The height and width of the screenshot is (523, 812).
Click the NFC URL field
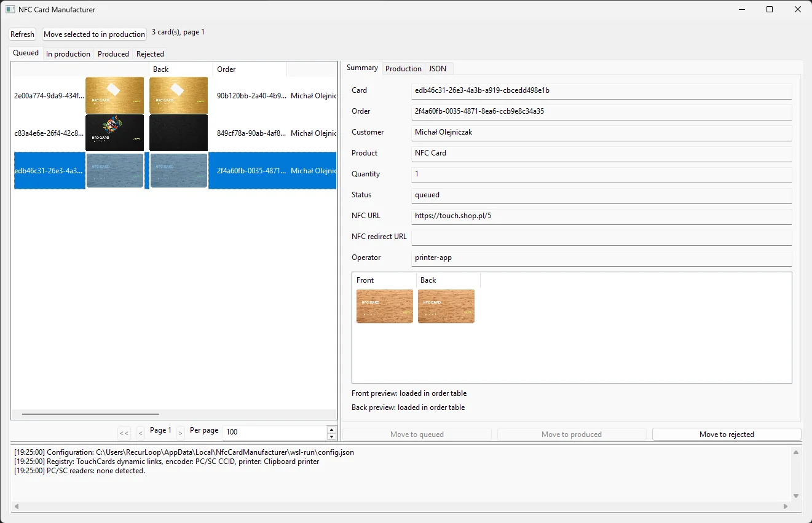pos(602,216)
